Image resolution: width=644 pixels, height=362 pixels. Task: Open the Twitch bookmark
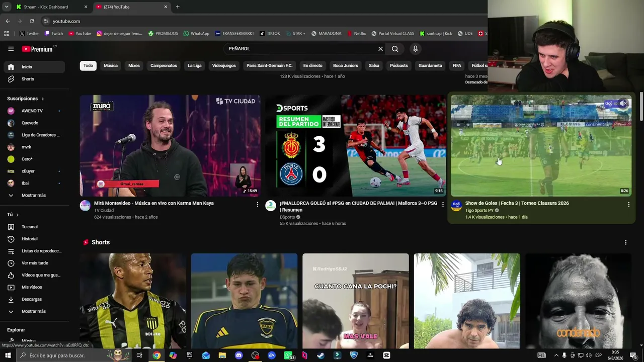click(54, 34)
